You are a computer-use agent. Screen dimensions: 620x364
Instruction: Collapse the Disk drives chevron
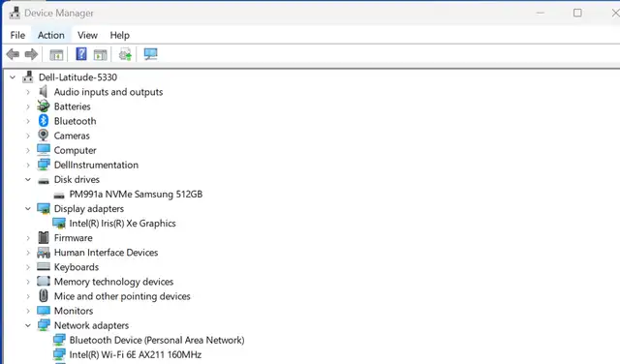tap(28, 179)
